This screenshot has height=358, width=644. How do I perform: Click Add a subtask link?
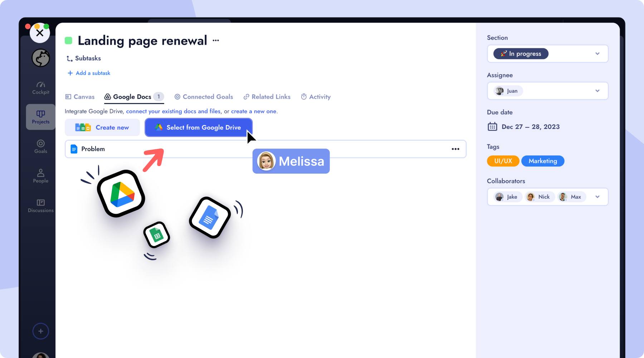89,73
